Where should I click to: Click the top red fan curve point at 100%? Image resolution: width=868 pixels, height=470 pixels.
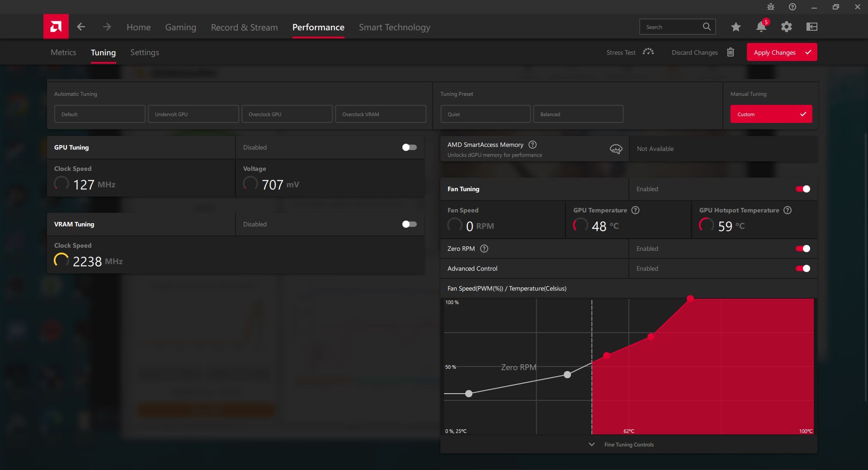(x=690, y=299)
